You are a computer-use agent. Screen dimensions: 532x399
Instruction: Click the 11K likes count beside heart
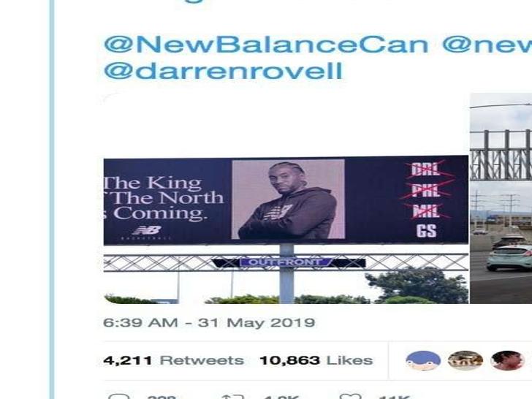394,397
